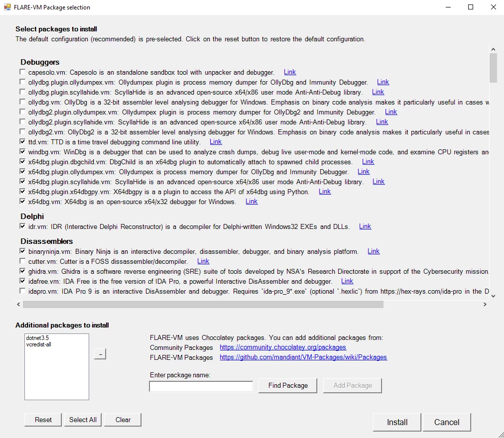Viewport: 504px width, 438px height.
Task: Click the Cancel button
Action: (446, 422)
